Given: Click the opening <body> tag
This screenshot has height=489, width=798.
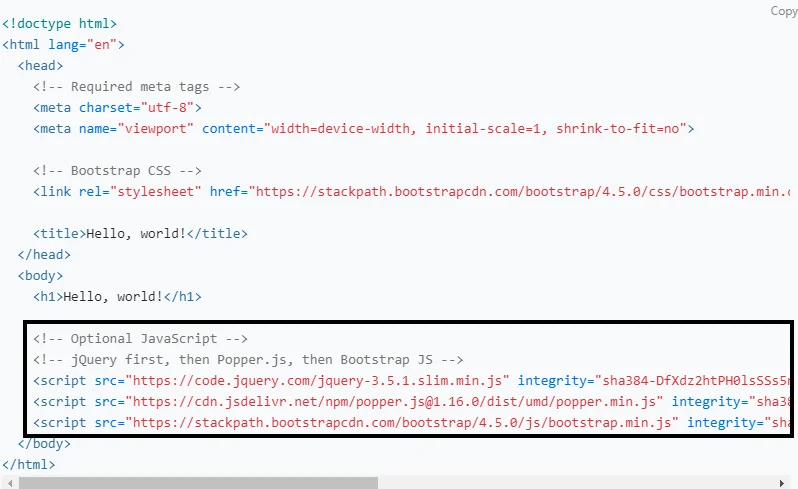Looking at the screenshot, I should tap(40, 276).
